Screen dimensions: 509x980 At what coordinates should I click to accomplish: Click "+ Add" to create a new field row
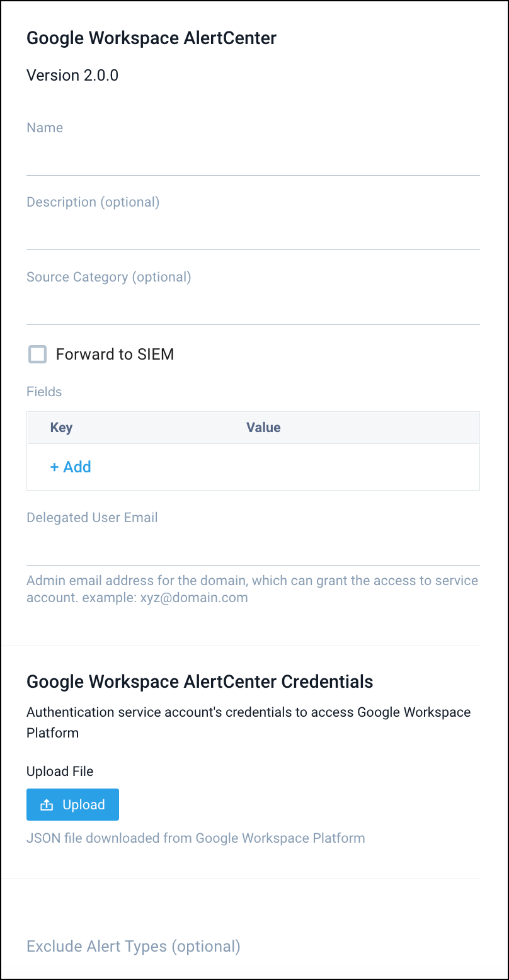pyautogui.click(x=71, y=467)
